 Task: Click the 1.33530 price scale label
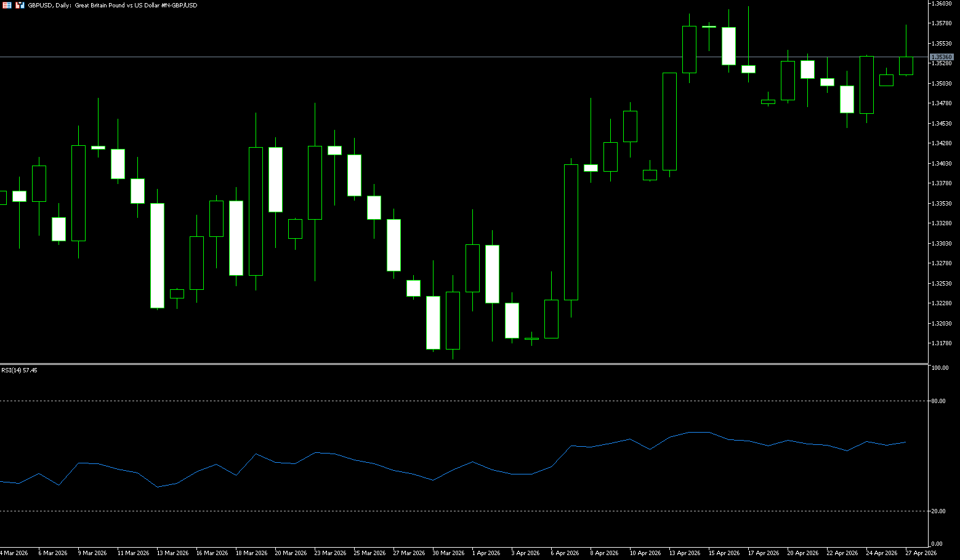coord(942,204)
